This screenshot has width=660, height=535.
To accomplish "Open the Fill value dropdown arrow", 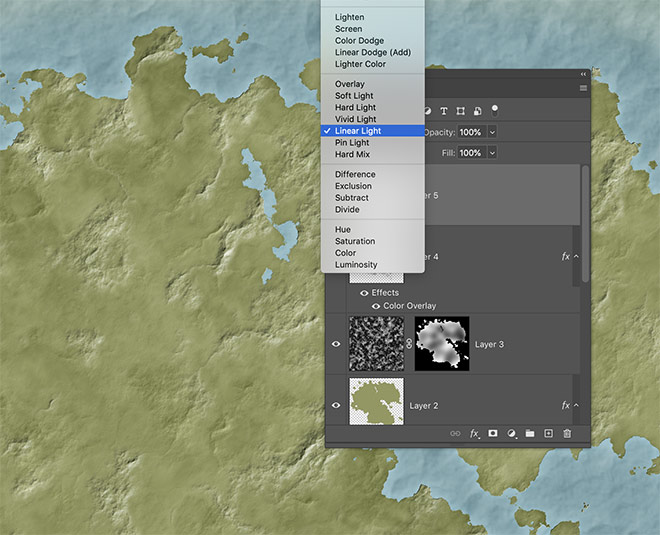I will pyautogui.click(x=493, y=153).
